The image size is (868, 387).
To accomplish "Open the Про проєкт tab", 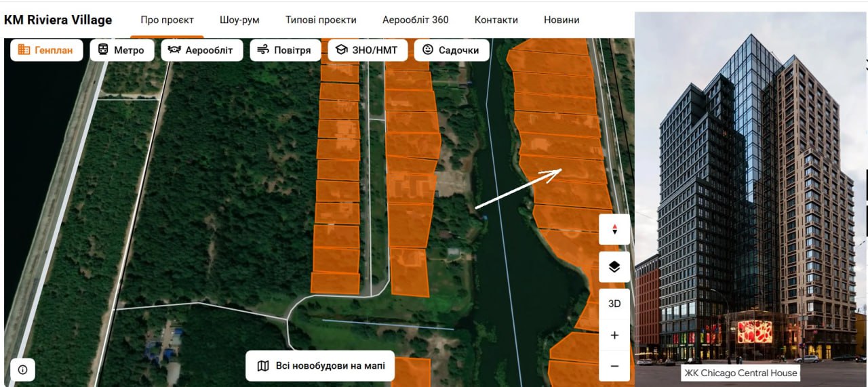I will (x=167, y=20).
